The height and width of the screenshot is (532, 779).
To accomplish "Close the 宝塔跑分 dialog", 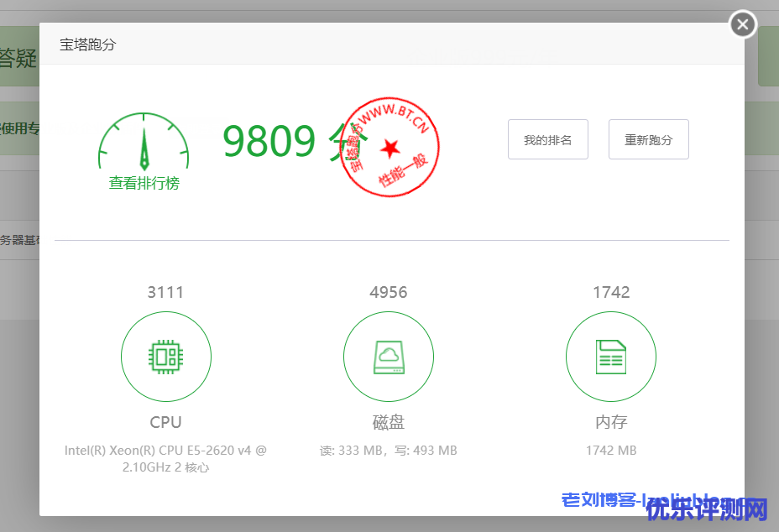I will click(x=743, y=24).
